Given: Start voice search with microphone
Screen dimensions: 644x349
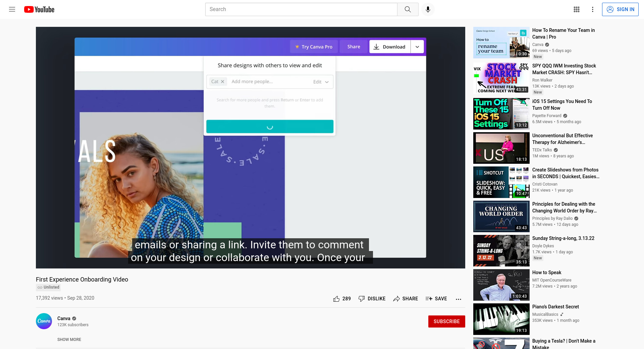Looking at the screenshot, I should (x=428, y=9).
